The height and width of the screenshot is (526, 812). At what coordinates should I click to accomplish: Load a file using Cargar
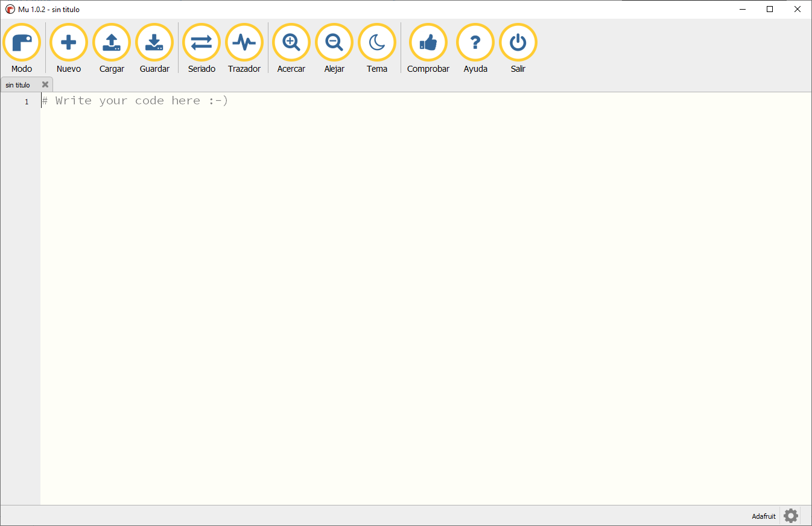click(112, 48)
